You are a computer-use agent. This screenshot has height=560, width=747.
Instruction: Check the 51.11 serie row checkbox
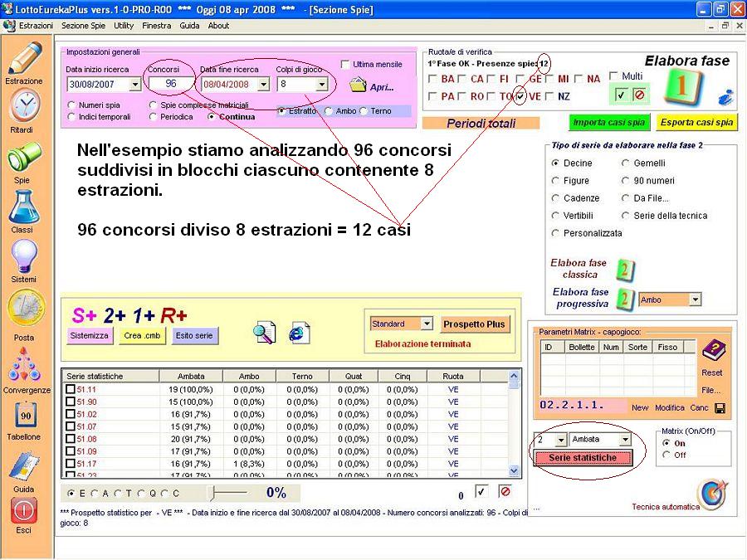71,389
